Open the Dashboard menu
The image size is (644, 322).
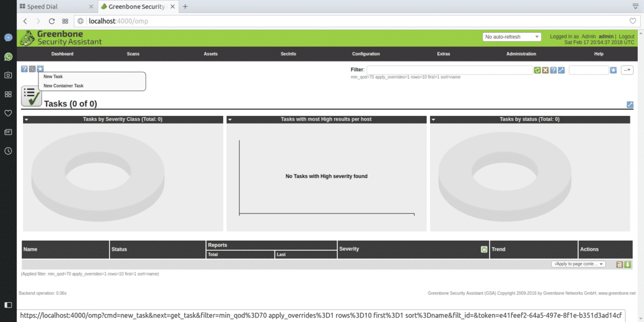pos(63,54)
